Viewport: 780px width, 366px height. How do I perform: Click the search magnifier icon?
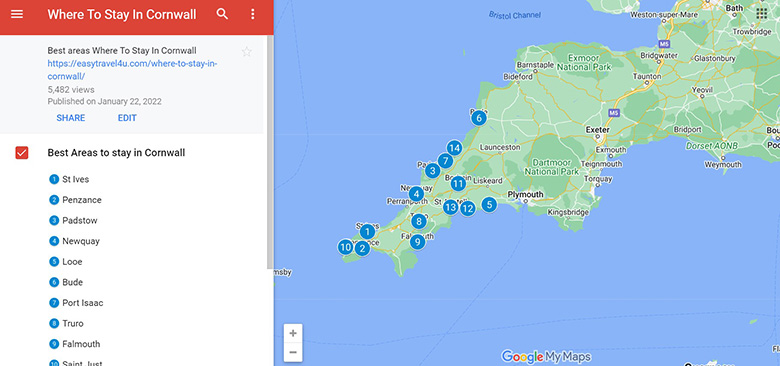[222, 14]
